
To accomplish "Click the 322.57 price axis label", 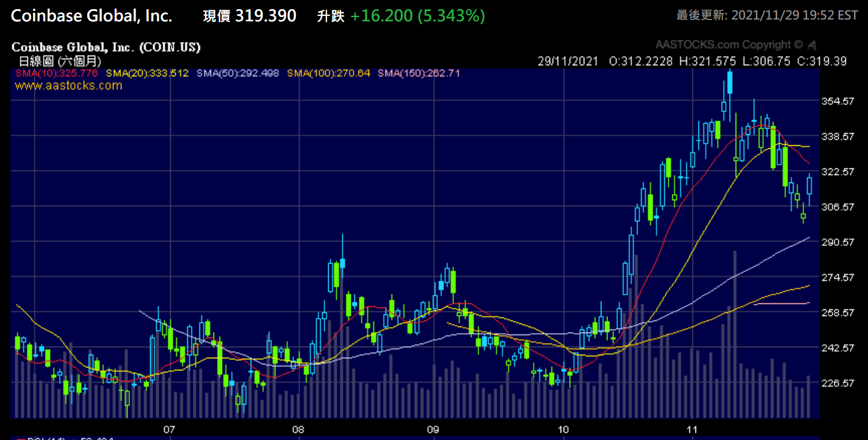I will point(837,172).
